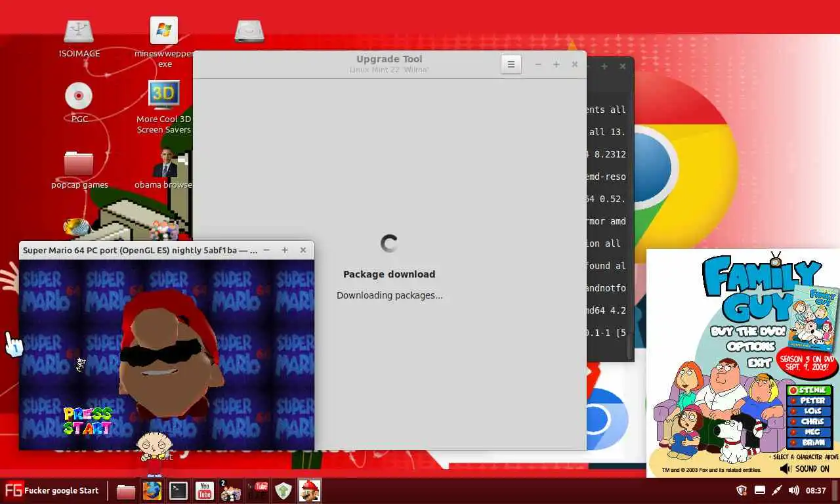This screenshot has width=840, height=504.
Task: Open the removable drives tray icon
Action: pyautogui.click(x=760, y=490)
